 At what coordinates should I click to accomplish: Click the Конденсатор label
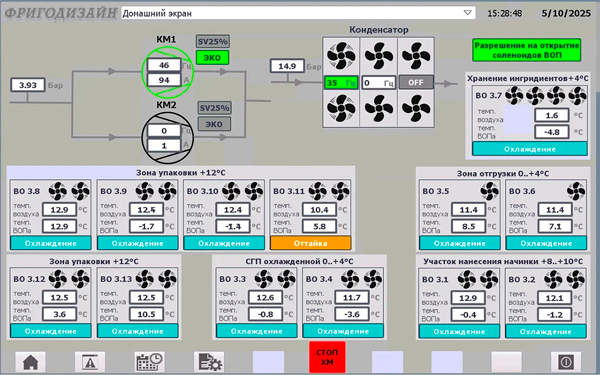point(379,29)
